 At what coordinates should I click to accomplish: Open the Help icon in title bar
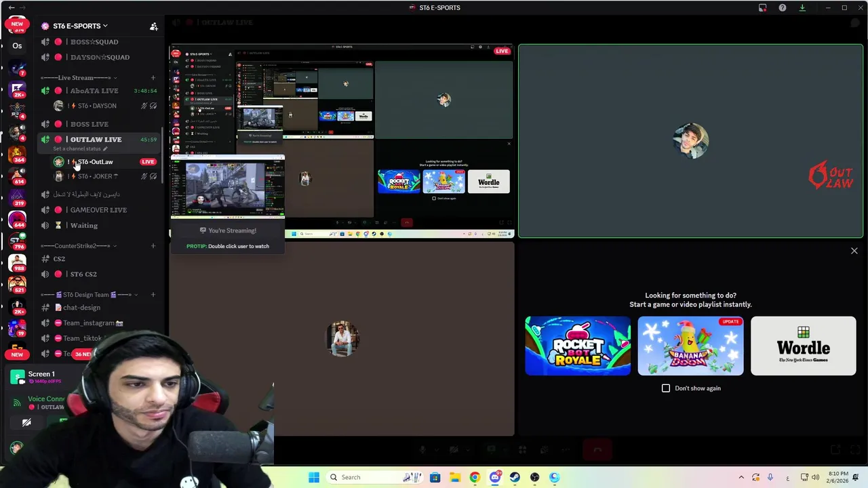pyautogui.click(x=783, y=7)
